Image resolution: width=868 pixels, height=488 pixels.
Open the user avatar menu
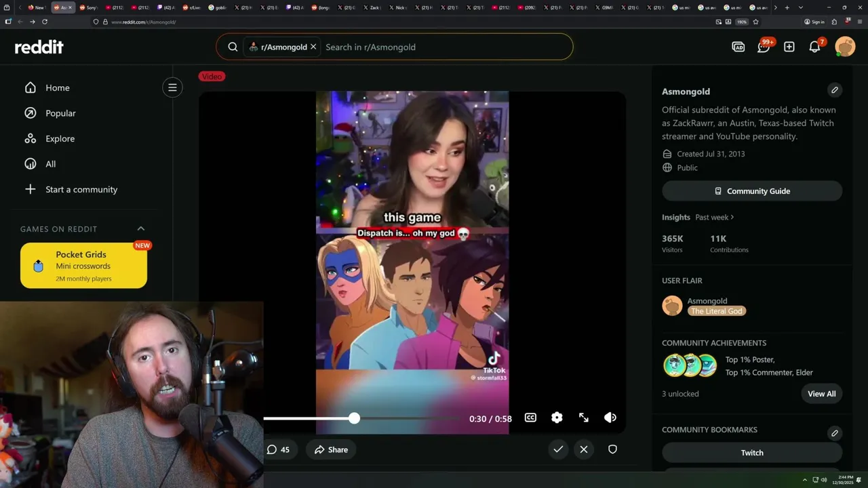[x=845, y=47]
